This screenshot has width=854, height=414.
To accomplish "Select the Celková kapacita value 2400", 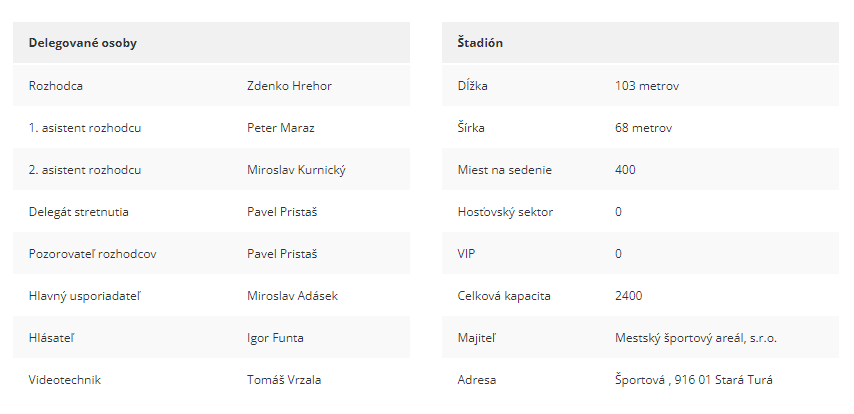I will coord(629,296).
